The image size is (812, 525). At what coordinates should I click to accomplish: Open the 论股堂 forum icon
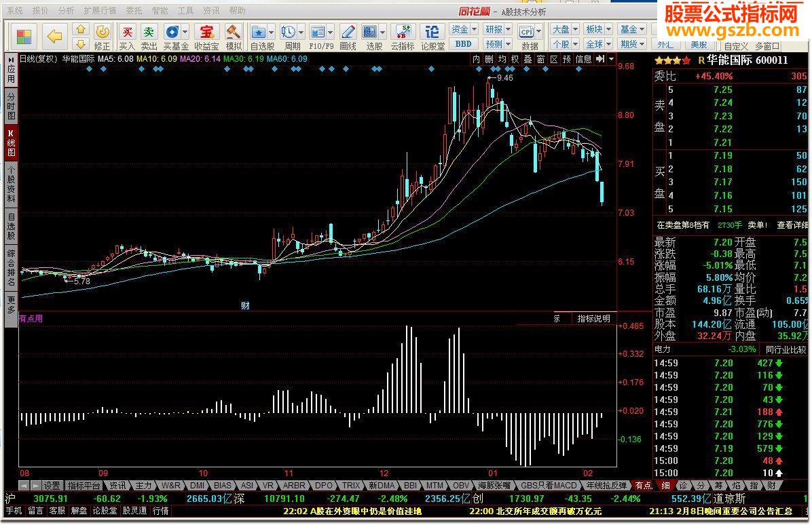click(x=432, y=32)
